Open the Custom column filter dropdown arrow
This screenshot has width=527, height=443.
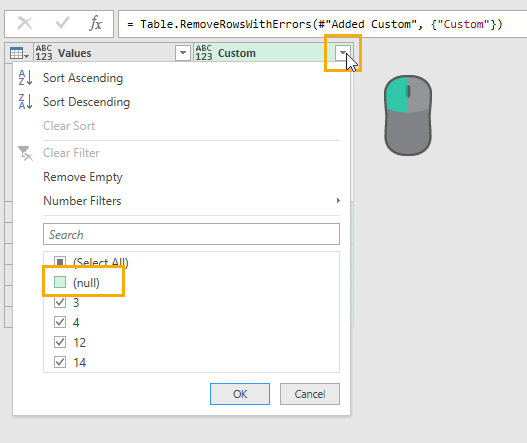coord(342,53)
